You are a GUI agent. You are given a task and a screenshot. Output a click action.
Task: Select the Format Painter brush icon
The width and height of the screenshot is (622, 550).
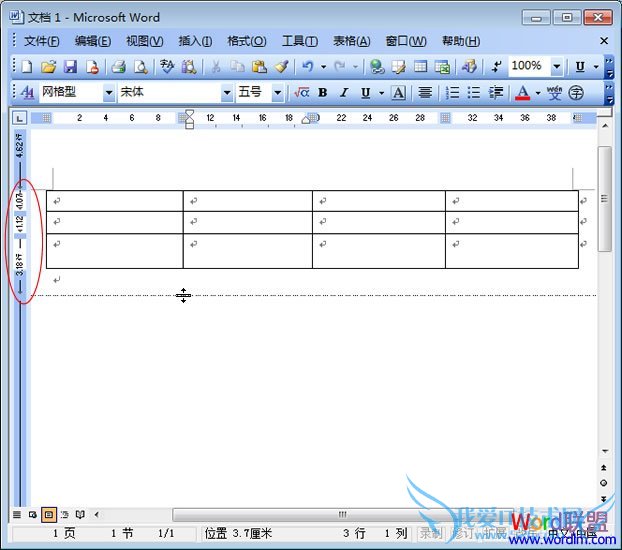pyautogui.click(x=281, y=67)
